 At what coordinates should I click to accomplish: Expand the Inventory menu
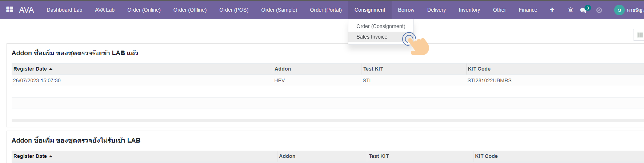point(469,10)
